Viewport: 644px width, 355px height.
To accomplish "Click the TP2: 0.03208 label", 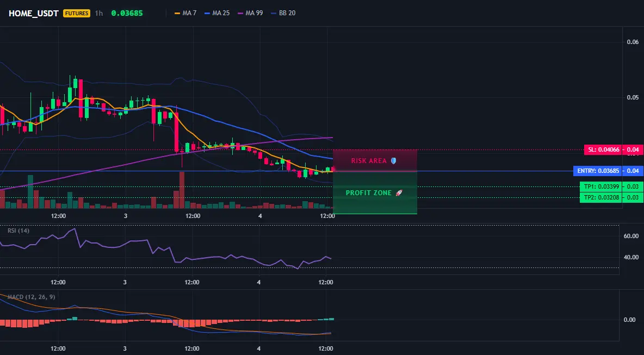I will pyautogui.click(x=600, y=197).
